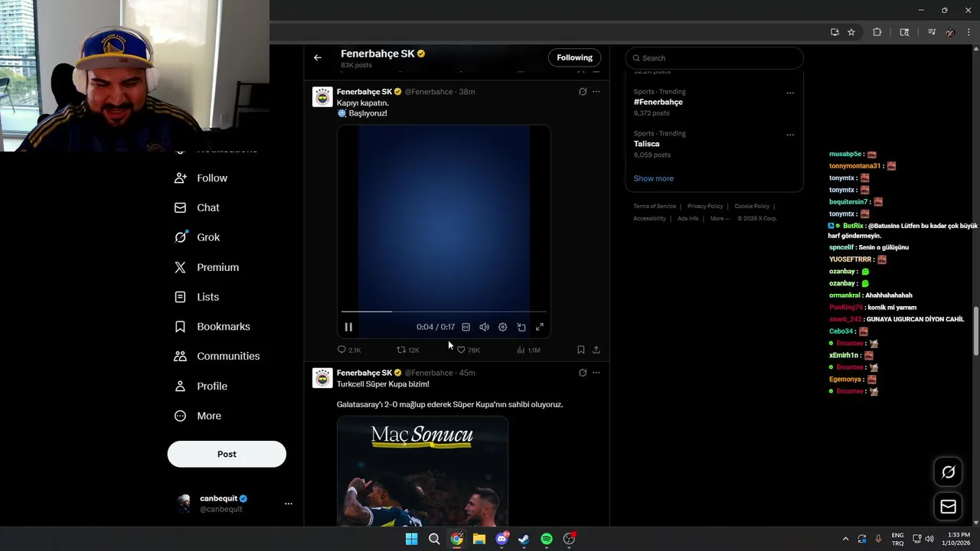Open the Talisca trending topic
980x551 pixels.
coord(647,144)
